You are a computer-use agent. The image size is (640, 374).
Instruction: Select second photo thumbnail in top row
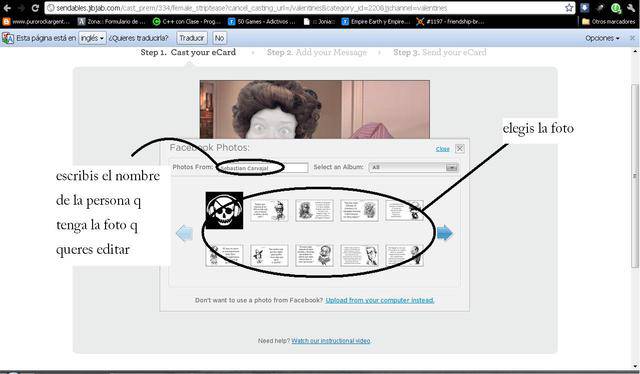click(x=269, y=211)
